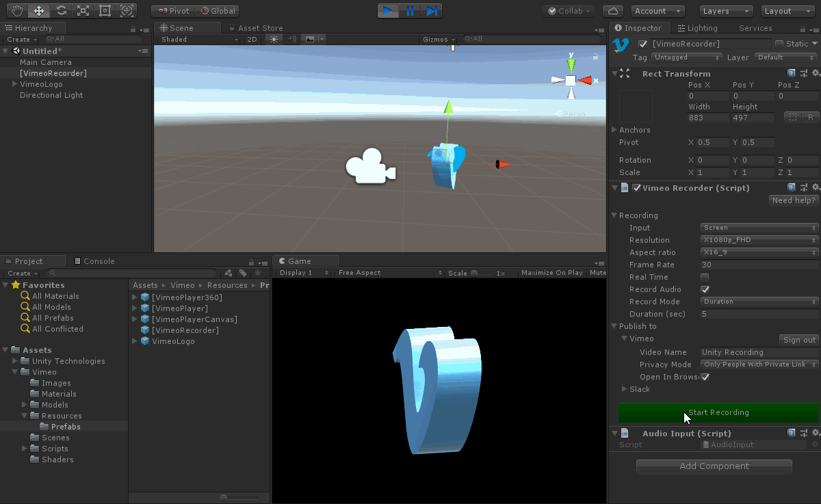Screen dimensions: 821x504
Task: Switch to Asset Store tab
Action: tap(255, 28)
